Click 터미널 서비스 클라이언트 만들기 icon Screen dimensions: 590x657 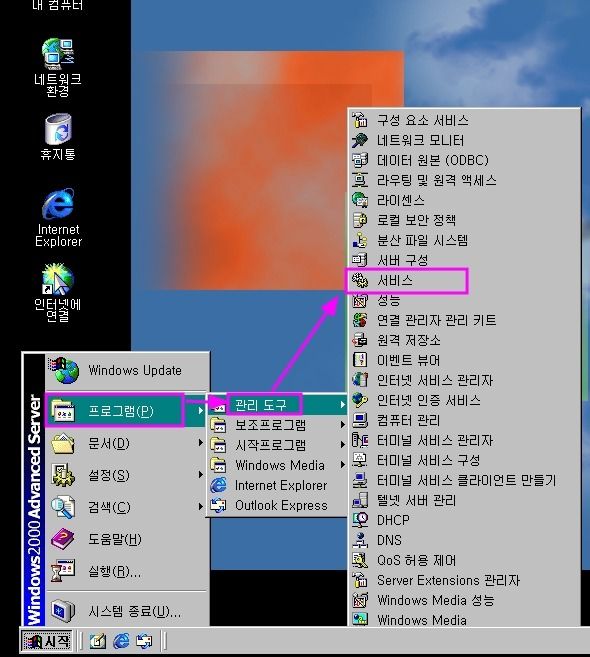pyautogui.click(x=360, y=480)
